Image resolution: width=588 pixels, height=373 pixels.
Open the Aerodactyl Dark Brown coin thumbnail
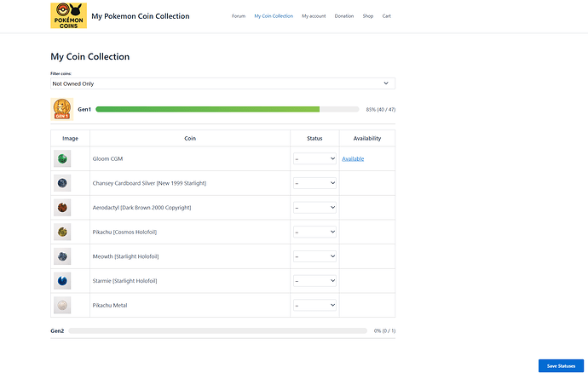click(62, 207)
